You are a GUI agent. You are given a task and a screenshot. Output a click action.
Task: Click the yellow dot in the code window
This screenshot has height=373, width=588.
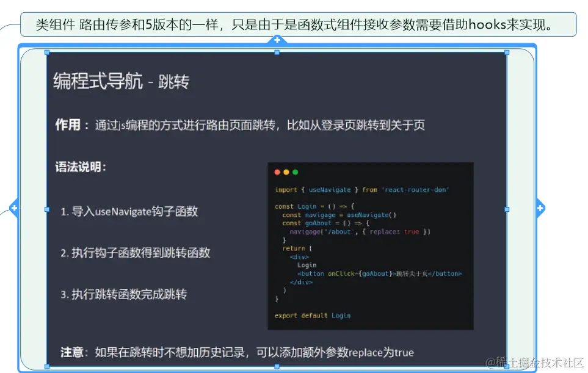coord(286,172)
